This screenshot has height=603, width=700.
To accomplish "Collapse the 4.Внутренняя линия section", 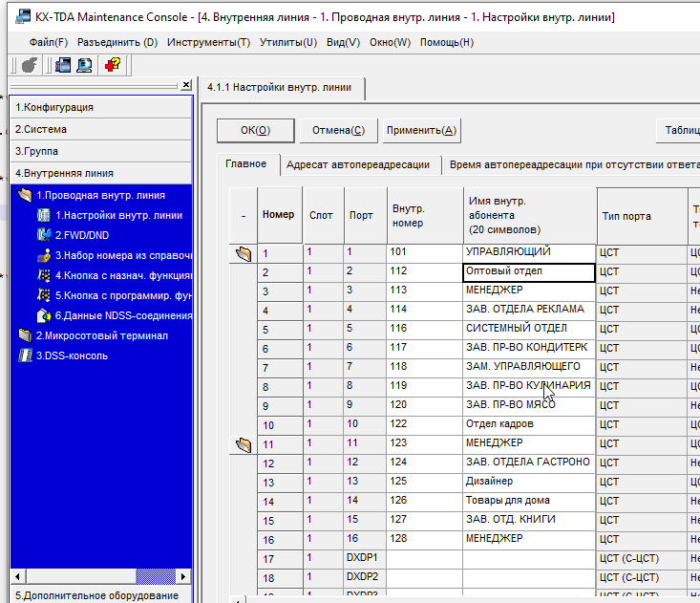I will (x=101, y=173).
